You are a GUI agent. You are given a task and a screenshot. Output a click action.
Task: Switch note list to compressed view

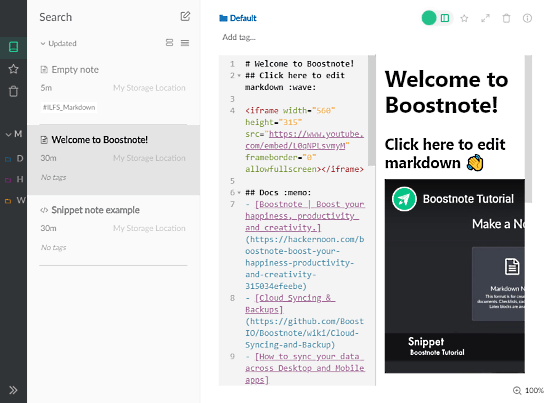[x=185, y=43]
